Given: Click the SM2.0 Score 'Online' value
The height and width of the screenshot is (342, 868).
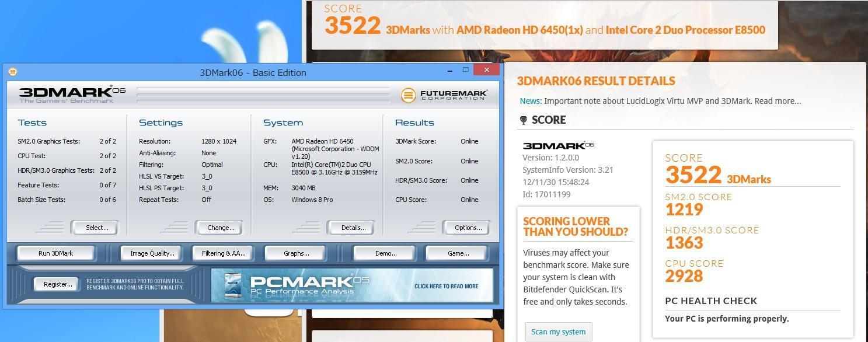Looking at the screenshot, I should tap(469, 161).
